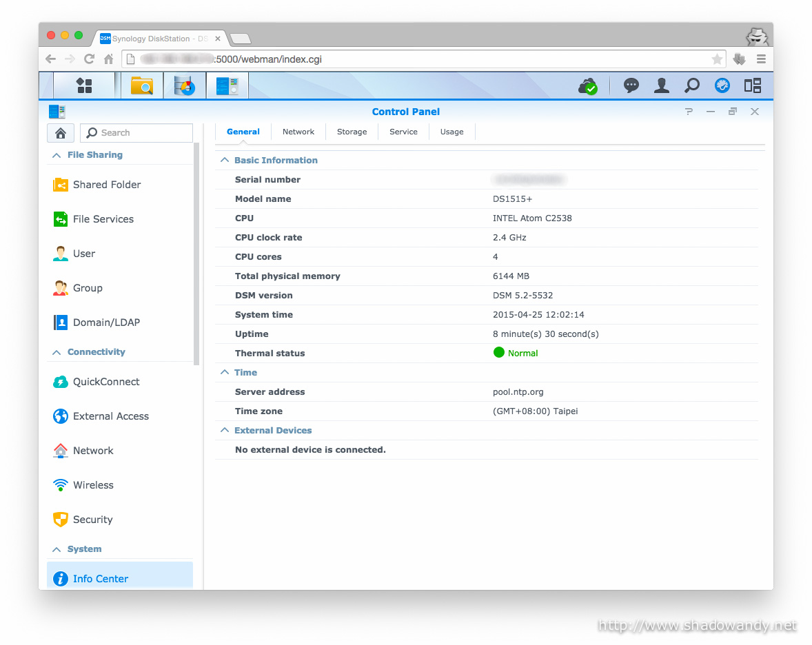Click the 6144 MB memory value
812x645 pixels.
point(511,276)
